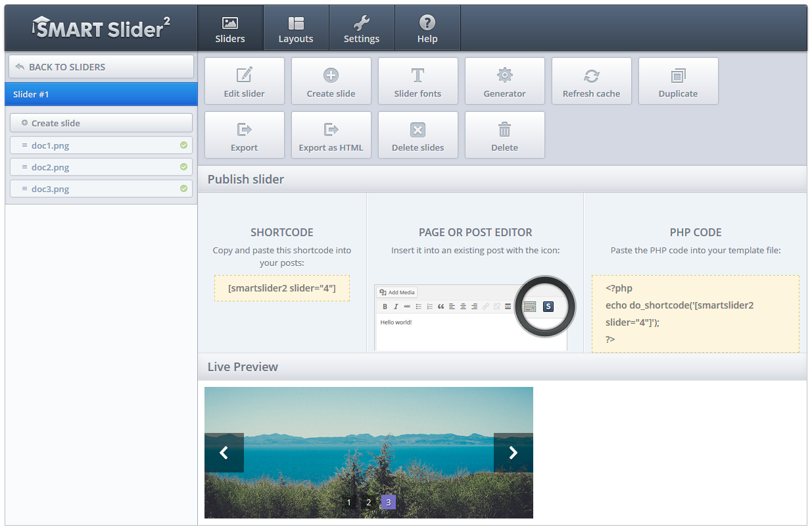Click the Edit slider pencil button
The image size is (812, 531).
tap(245, 81)
